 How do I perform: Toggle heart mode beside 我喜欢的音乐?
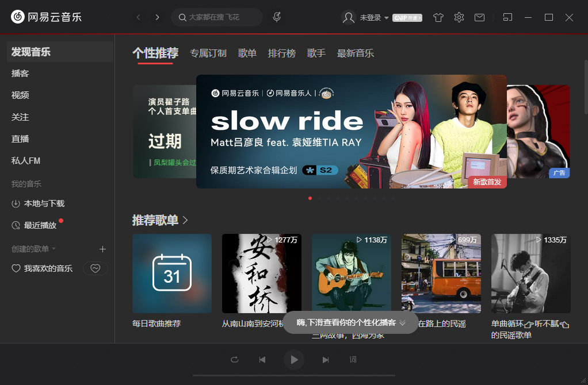[96, 268]
